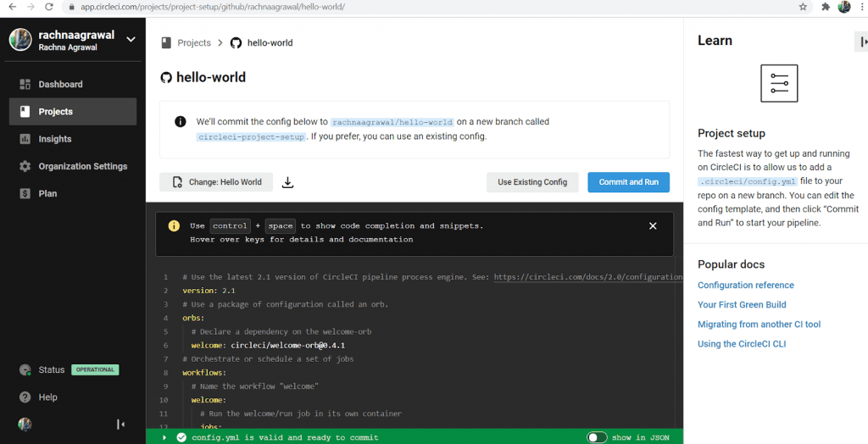Image resolution: width=868 pixels, height=444 pixels.
Task: Go to Insights in the sidebar
Action: pyautogui.click(x=54, y=139)
